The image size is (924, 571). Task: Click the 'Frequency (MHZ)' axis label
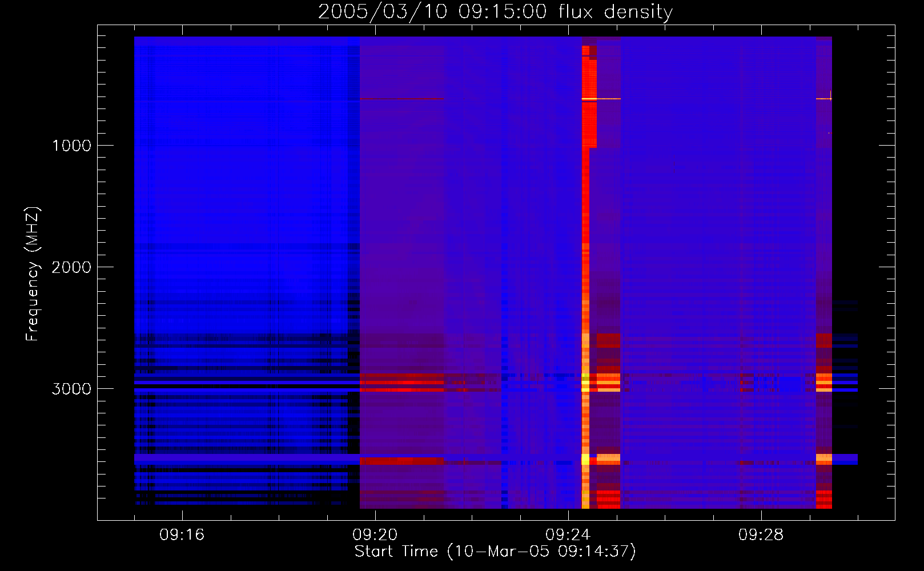33,274
